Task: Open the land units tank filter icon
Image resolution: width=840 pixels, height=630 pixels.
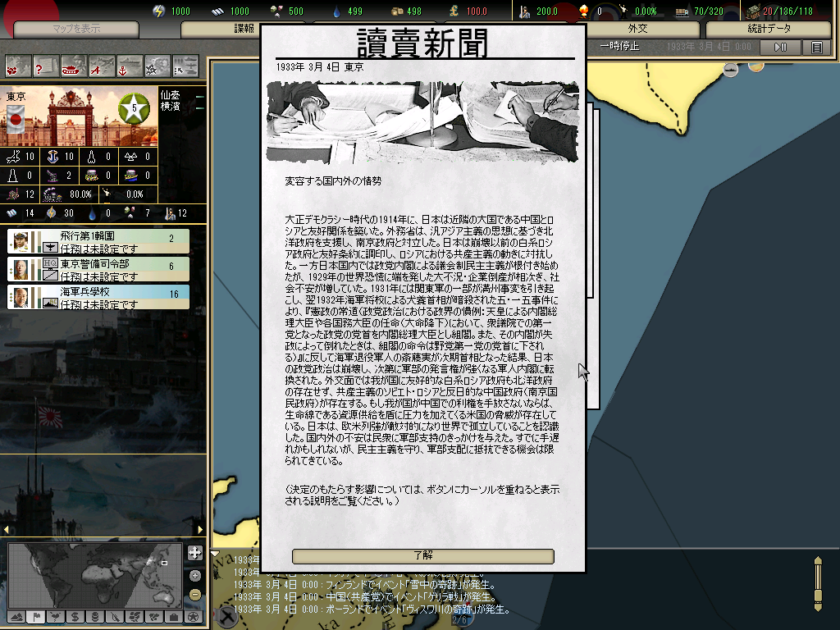Action: coord(73,66)
